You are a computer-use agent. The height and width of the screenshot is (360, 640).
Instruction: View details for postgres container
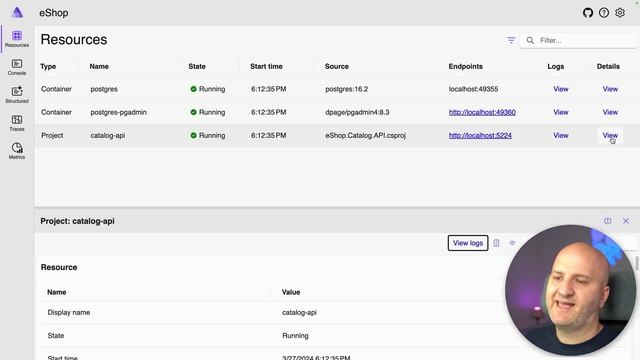(x=610, y=89)
